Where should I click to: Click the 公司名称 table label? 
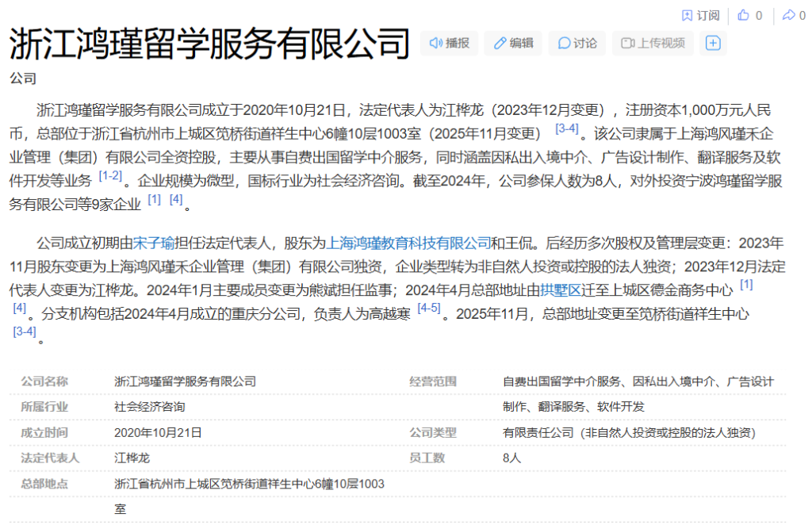point(44,381)
